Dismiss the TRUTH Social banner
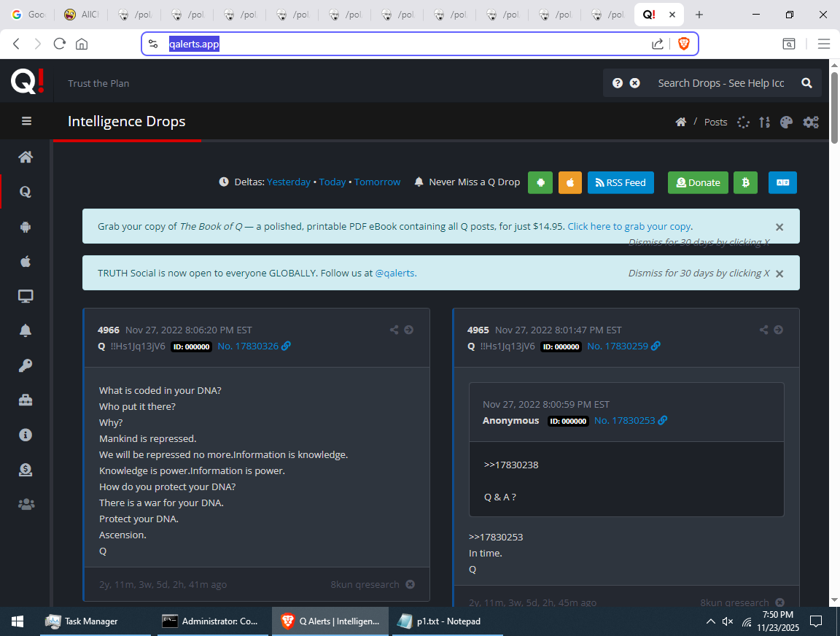This screenshot has width=840, height=636. [x=779, y=274]
